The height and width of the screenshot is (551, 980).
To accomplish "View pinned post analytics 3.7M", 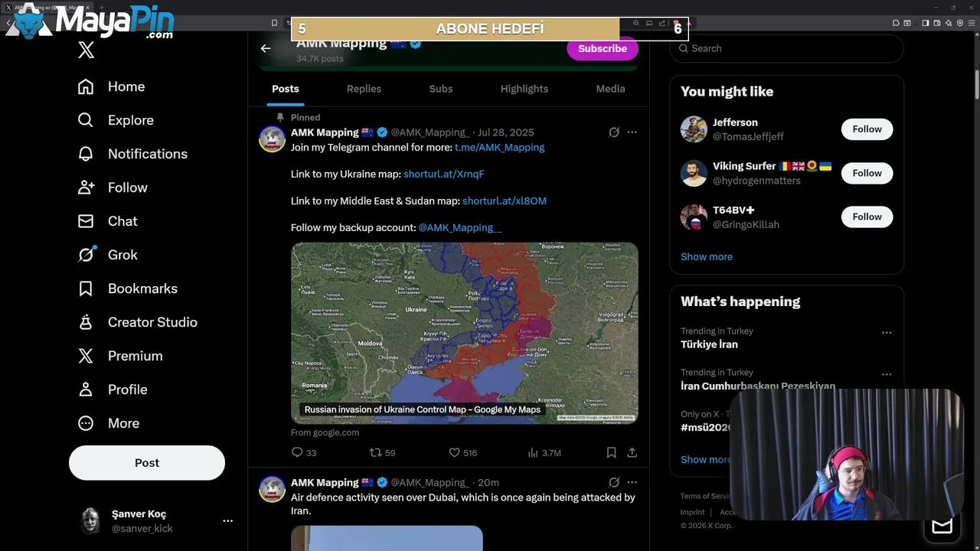I will [544, 452].
